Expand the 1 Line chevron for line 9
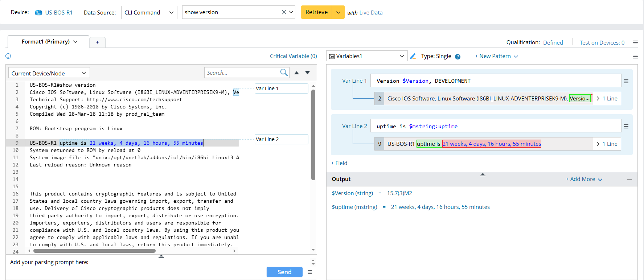The image size is (644, 280). coord(598,144)
